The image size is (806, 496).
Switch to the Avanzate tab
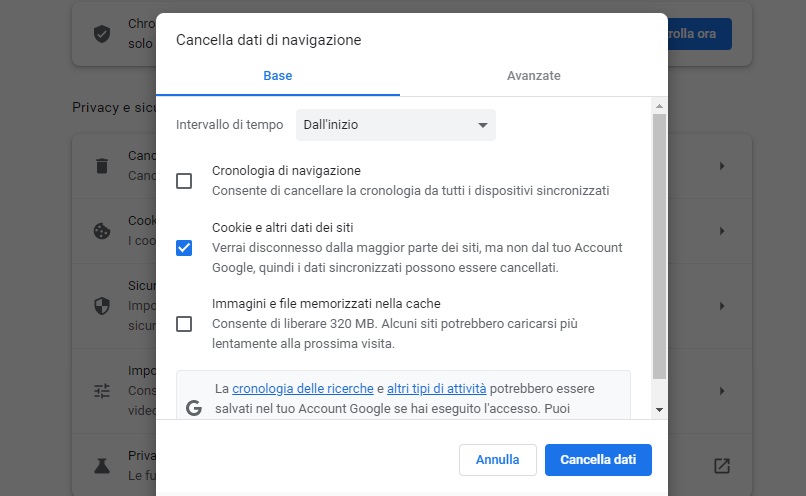click(x=533, y=76)
